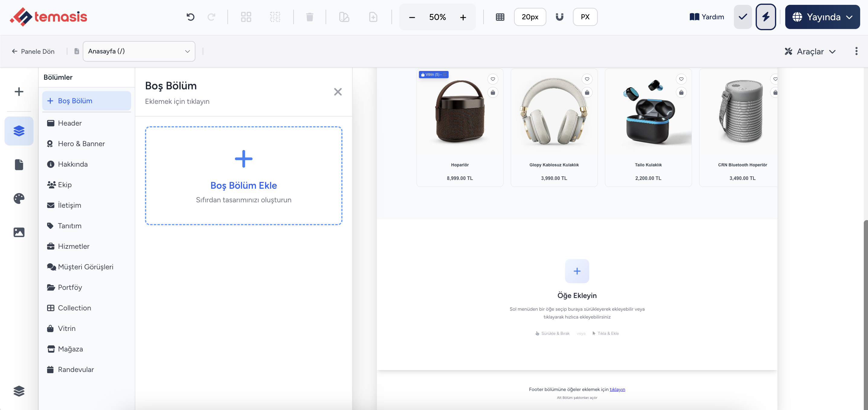This screenshot has height=410, width=868.
Task: Click the undo arrow icon
Action: (x=190, y=17)
